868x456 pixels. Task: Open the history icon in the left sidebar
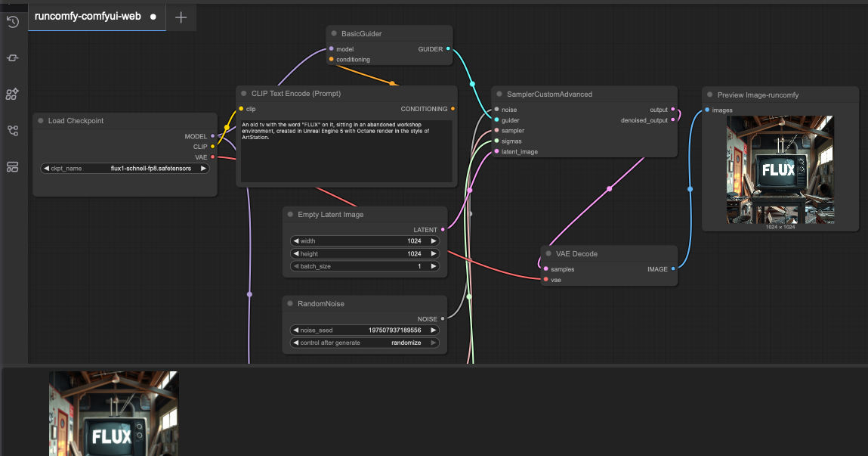point(13,22)
